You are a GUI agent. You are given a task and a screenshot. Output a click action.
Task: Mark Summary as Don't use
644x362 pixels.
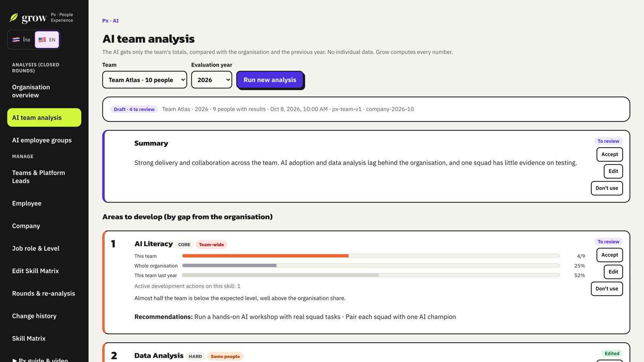tap(607, 188)
